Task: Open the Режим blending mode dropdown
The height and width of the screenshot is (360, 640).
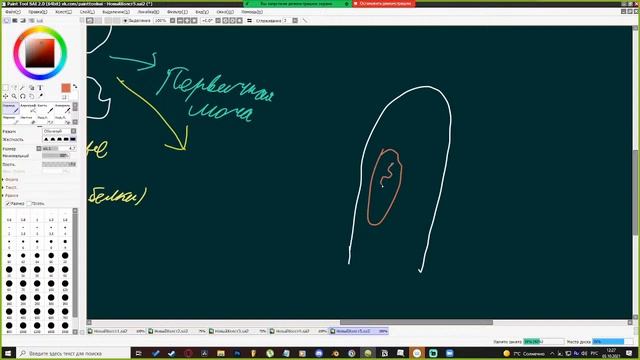Action: click(60, 131)
